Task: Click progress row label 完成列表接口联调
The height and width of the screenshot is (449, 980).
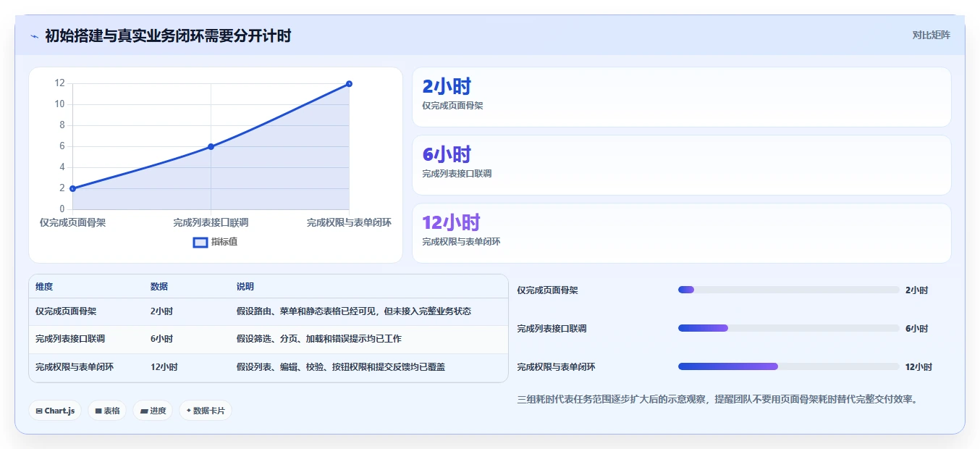Action: point(552,329)
